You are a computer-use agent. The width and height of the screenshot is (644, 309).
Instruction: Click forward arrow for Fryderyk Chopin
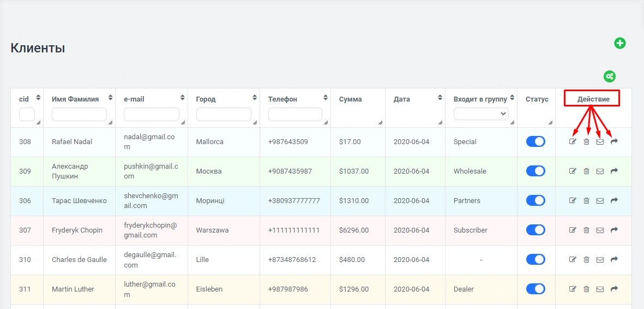[x=614, y=230]
